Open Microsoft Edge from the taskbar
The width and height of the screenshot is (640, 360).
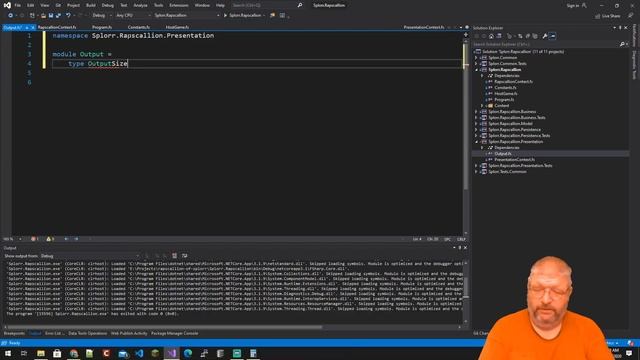pyautogui.click(x=188, y=353)
